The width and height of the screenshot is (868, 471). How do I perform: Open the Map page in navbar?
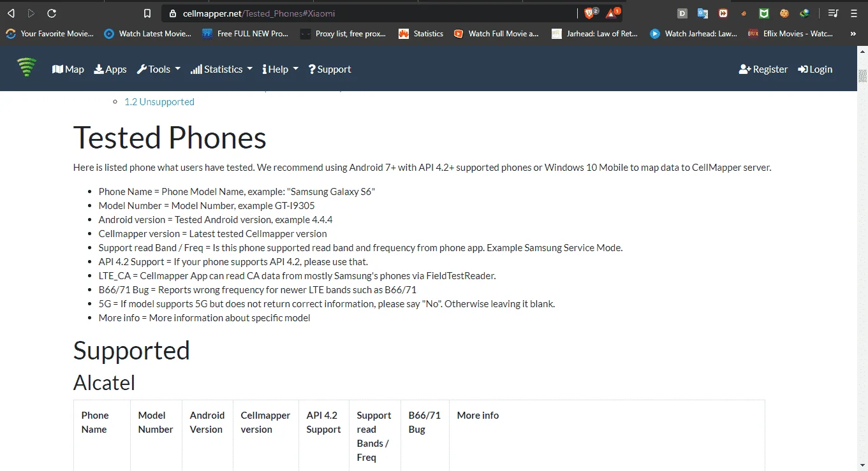[68, 69]
